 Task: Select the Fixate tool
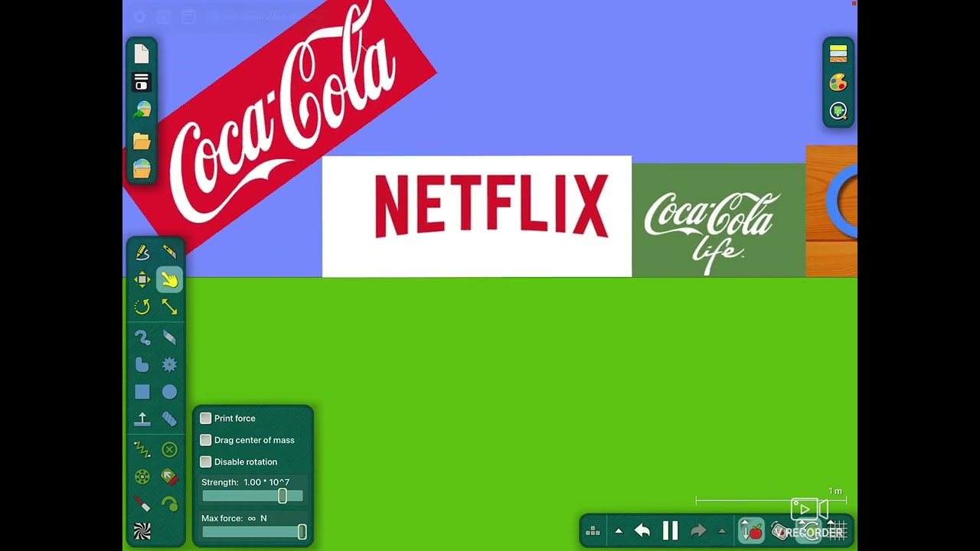169,449
